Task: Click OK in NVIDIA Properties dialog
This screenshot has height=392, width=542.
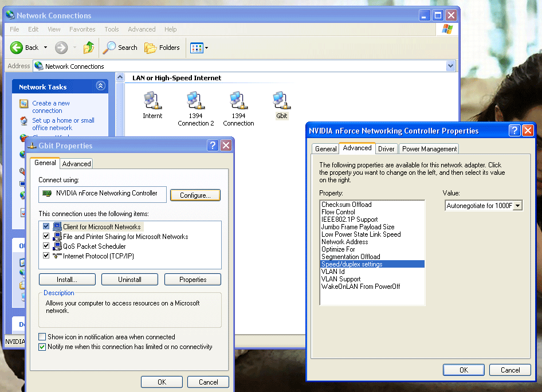Action: click(464, 370)
